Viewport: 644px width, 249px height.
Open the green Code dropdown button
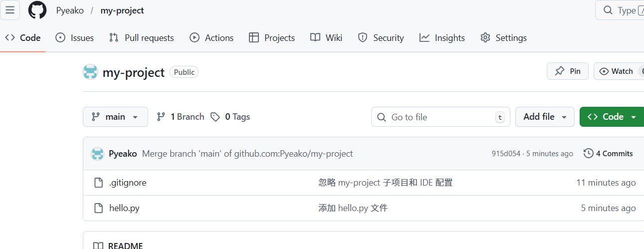pos(612,117)
